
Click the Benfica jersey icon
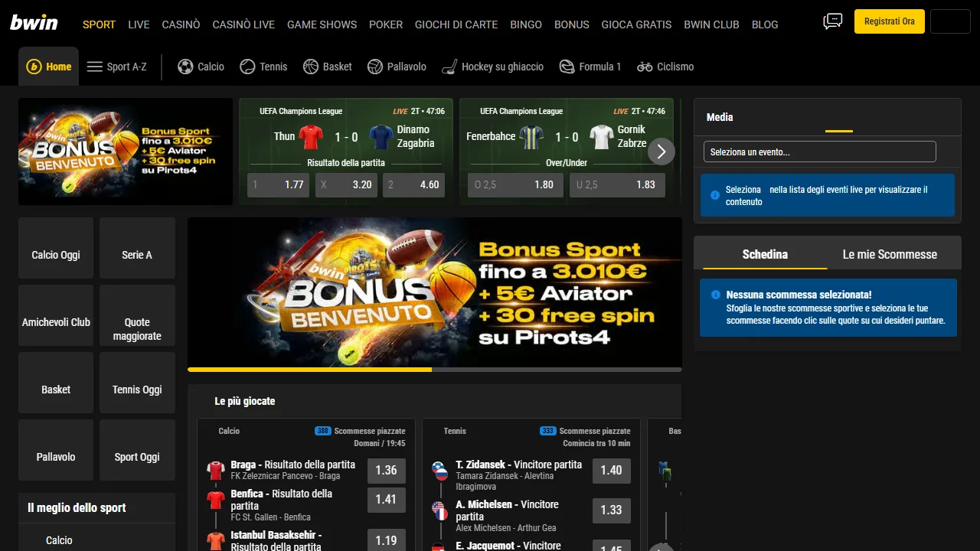pyautogui.click(x=216, y=500)
